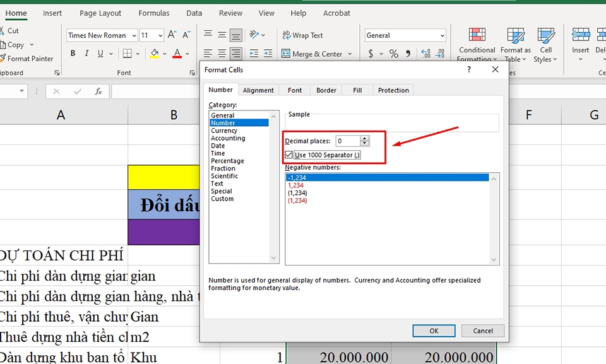606x364 pixels.
Task: Click Decrease Font Size icon
Action: (186, 35)
